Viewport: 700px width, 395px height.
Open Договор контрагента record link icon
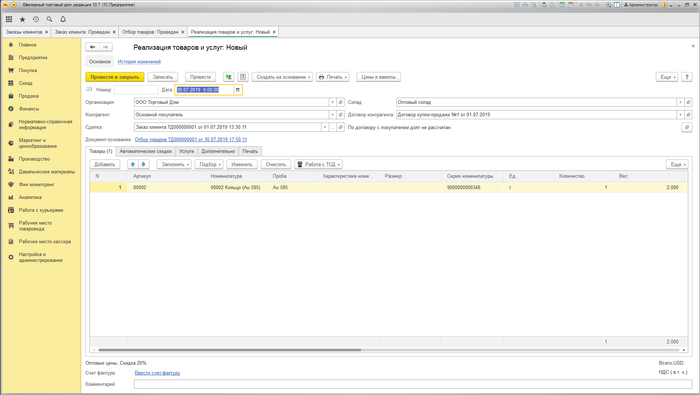point(688,115)
